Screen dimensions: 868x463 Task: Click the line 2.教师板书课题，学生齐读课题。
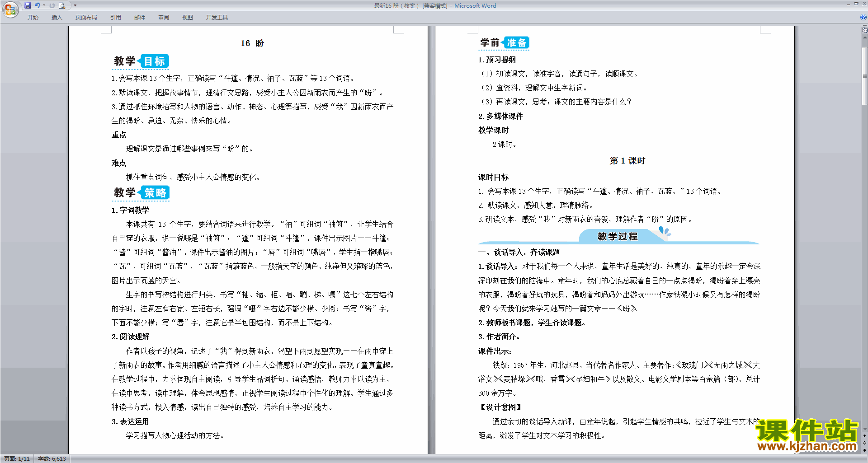coord(532,323)
